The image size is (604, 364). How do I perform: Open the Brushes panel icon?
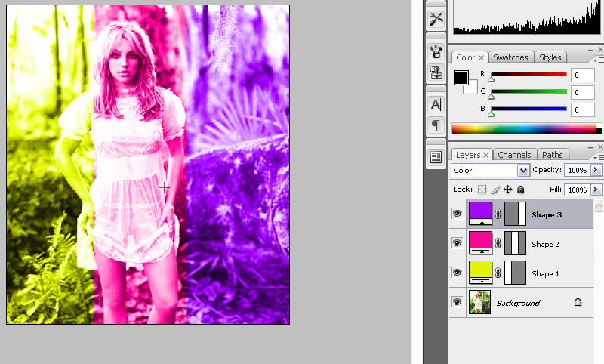[436, 51]
